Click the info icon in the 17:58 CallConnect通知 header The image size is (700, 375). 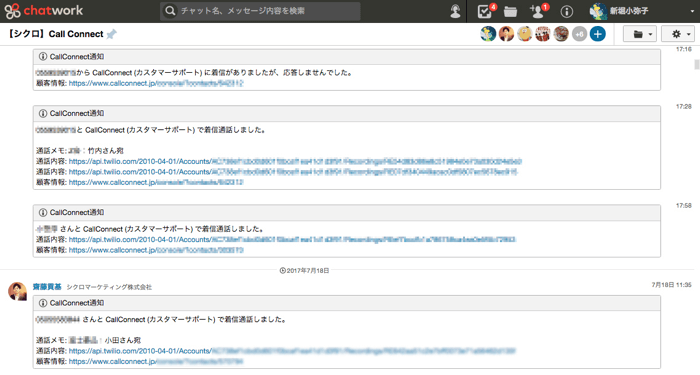(x=43, y=212)
